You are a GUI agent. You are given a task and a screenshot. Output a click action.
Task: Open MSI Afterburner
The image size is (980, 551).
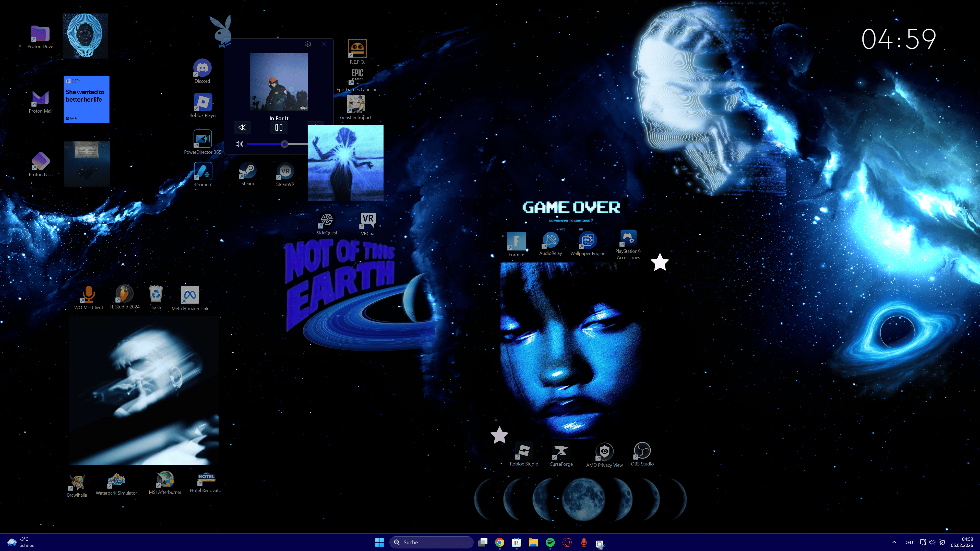click(165, 483)
